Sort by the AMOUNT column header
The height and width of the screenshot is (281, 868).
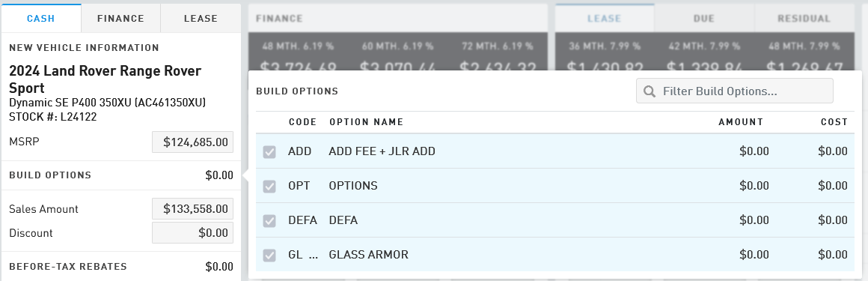pos(741,122)
